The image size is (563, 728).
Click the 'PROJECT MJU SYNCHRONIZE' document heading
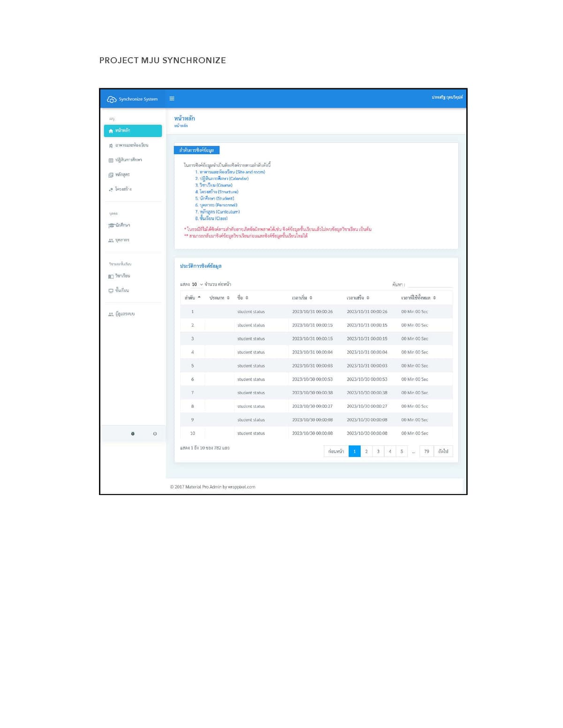pyautogui.click(x=162, y=60)
